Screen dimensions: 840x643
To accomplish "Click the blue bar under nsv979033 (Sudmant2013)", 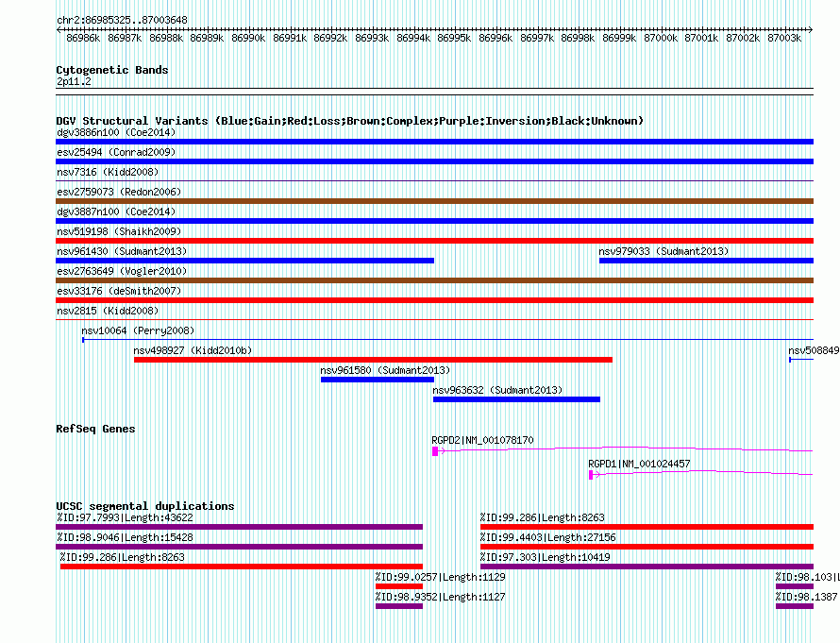I will [x=706, y=261].
